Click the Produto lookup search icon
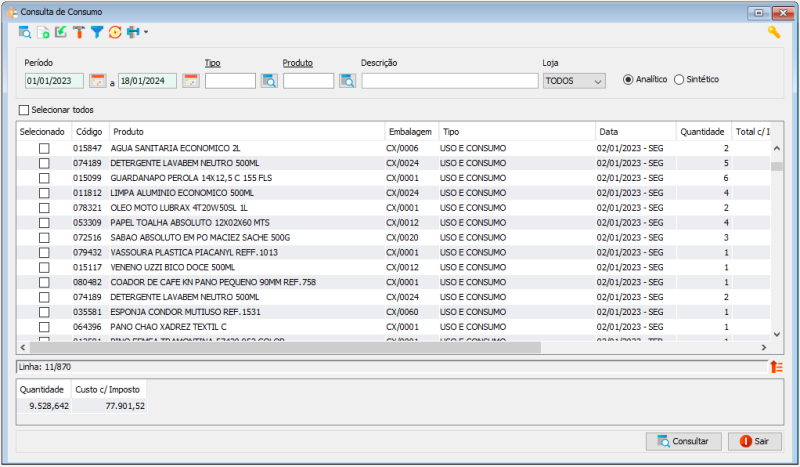800x467 pixels. tap(347, 81)
